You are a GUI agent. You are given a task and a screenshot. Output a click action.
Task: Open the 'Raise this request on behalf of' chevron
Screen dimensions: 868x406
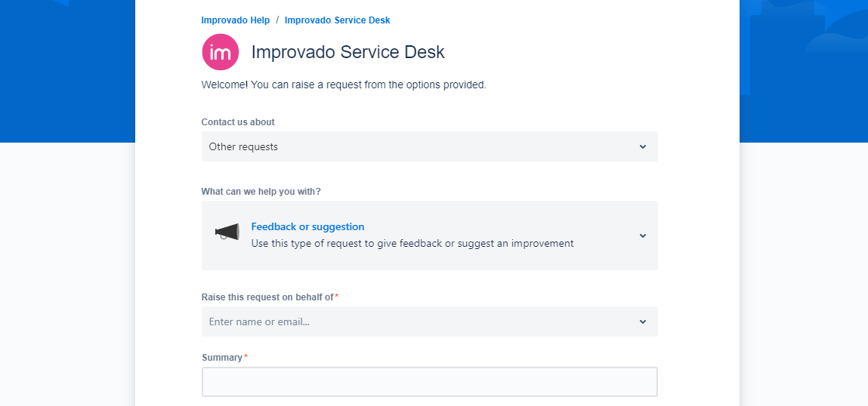pyautogui.click(x=643, y=321)
